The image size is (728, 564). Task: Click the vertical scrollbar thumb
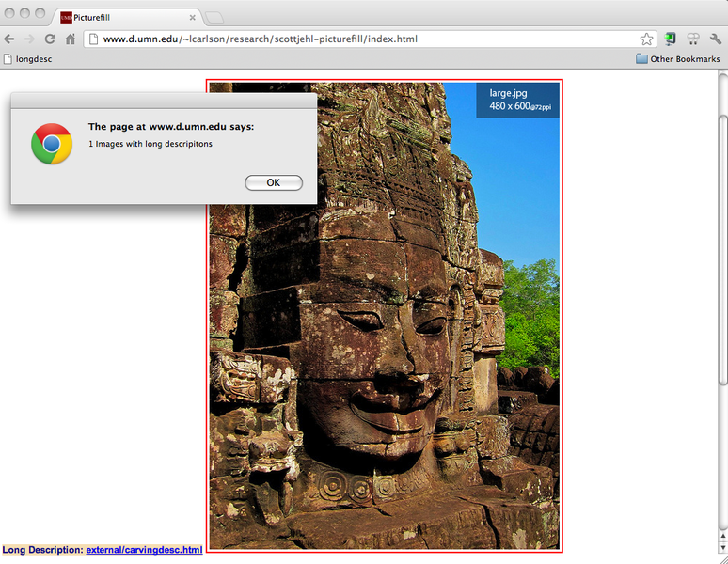pos(723,250)
